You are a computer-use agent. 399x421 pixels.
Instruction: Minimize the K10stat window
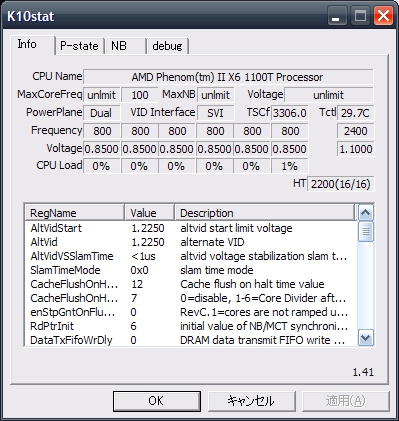point(337,16)
